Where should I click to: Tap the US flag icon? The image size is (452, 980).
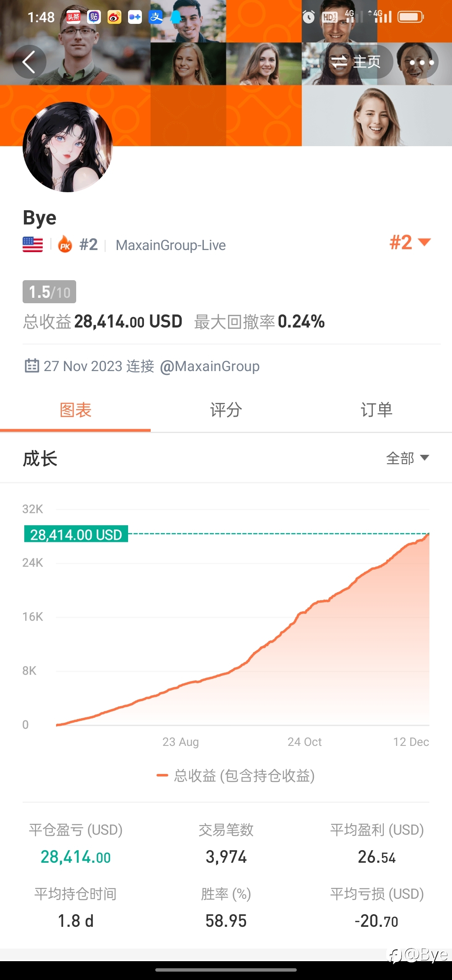(33, 245)
